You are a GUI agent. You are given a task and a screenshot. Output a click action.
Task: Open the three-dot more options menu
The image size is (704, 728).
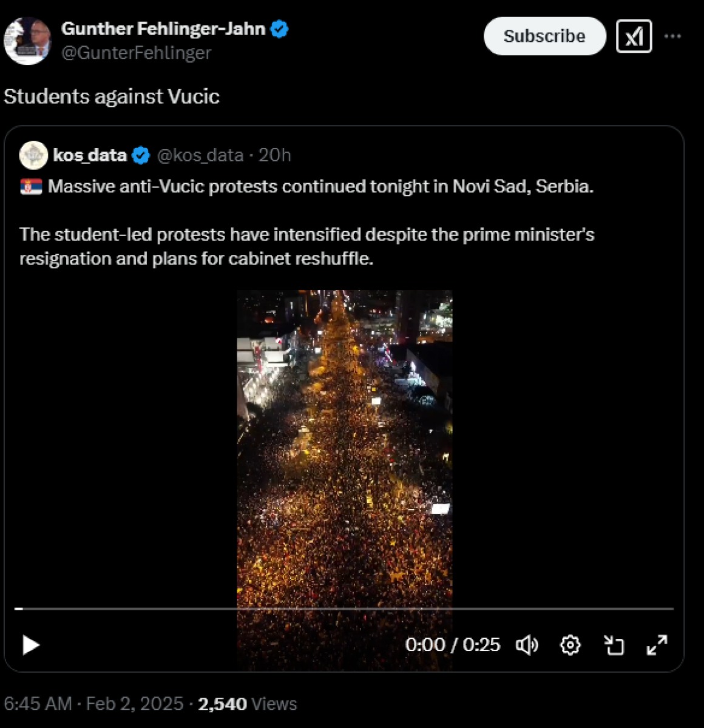coord(672,36)
